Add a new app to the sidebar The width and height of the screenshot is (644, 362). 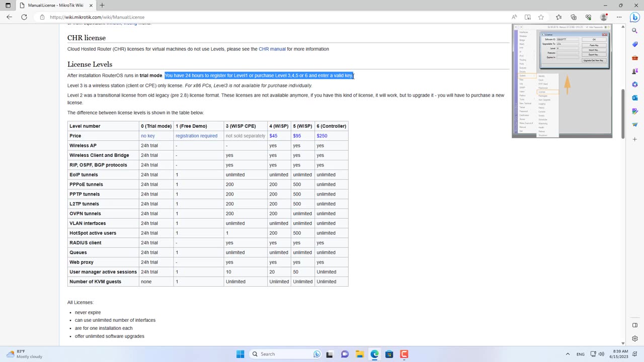[635, 139]
